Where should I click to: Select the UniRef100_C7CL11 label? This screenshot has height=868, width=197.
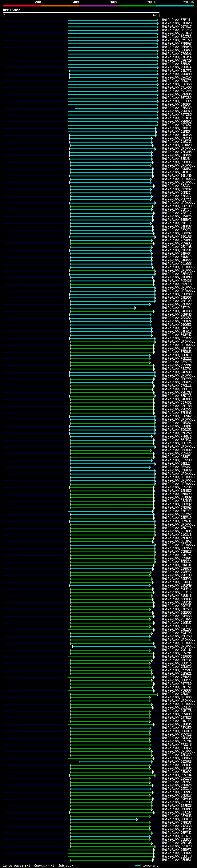point(176,386)
